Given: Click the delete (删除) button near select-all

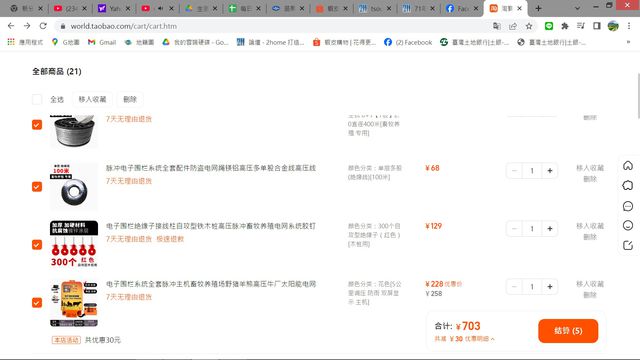Looking at the screenshot, I should tap(130, 99).
